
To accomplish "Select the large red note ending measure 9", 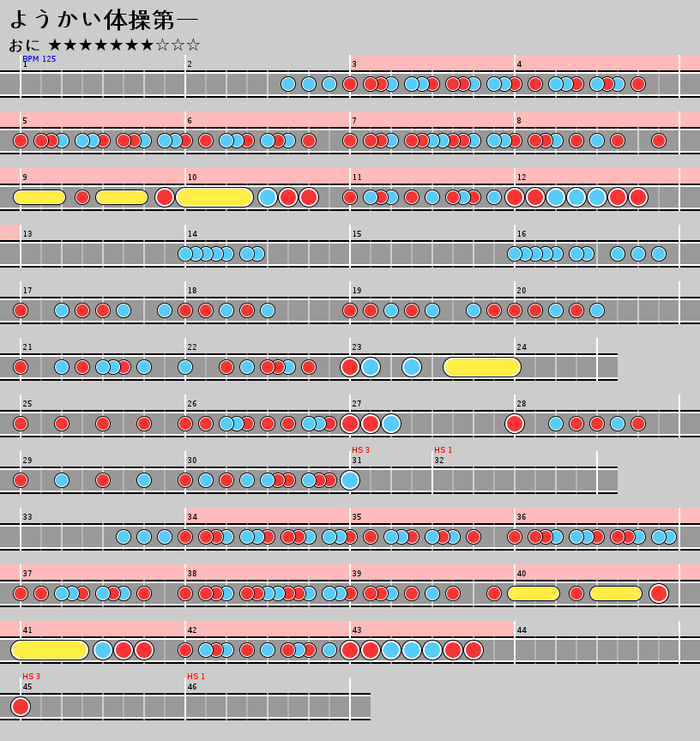I will 165,197.
